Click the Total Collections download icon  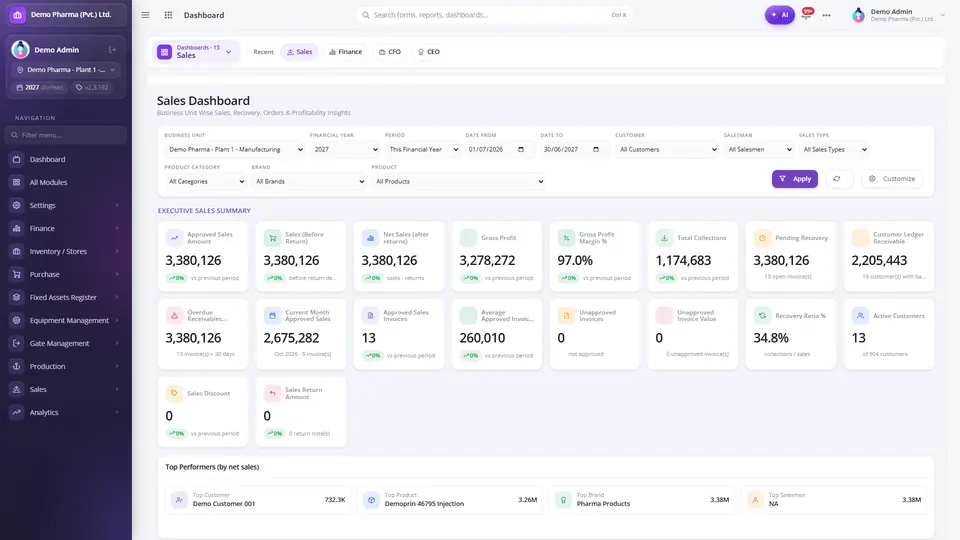click(x=664, y=238)
